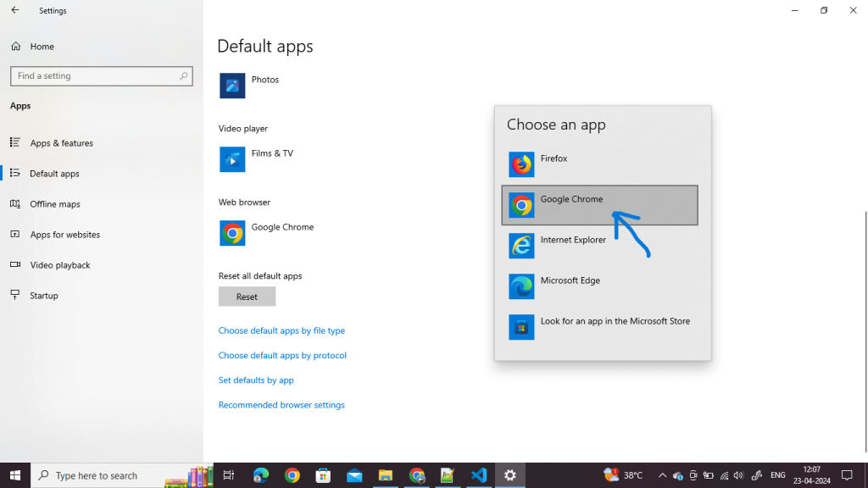Open Visual Studio Code from taskbar
This screenshot has width=868, height=488.
click(x=479, y=475)
